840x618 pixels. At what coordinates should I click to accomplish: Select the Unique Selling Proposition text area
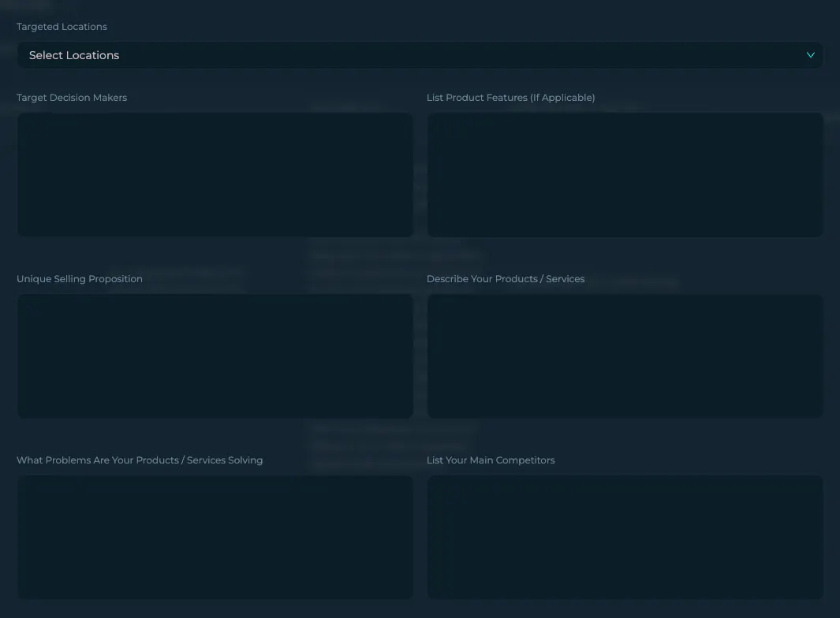pos(215,356)
